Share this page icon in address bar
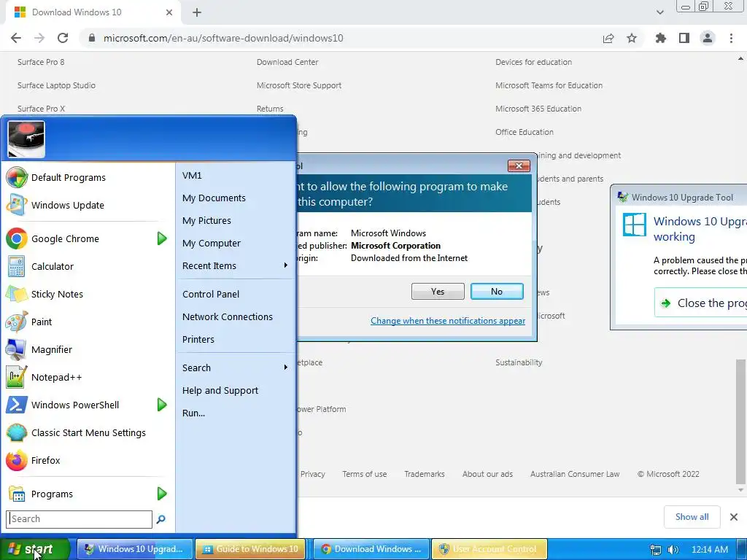Viewport: 747px width, 560px height. click(608, 38)
